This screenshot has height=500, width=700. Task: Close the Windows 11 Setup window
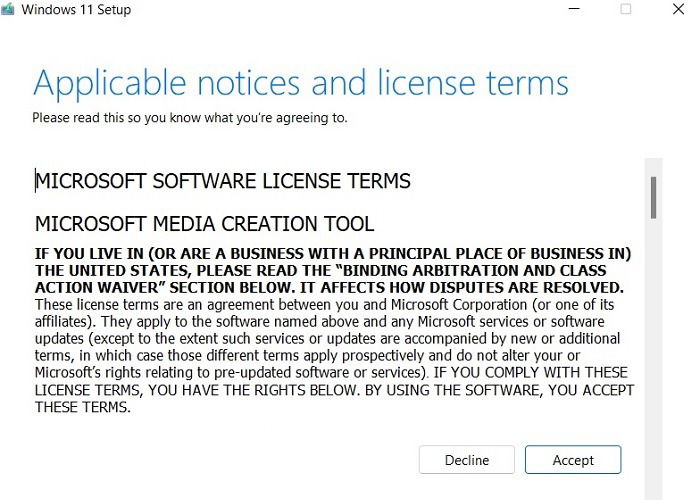(678, 9)
